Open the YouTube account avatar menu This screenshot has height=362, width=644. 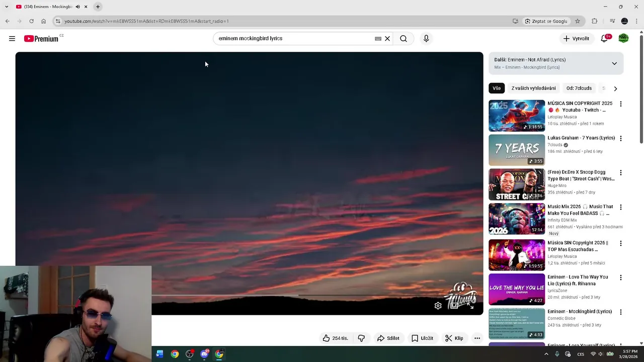tap(623, 39)
